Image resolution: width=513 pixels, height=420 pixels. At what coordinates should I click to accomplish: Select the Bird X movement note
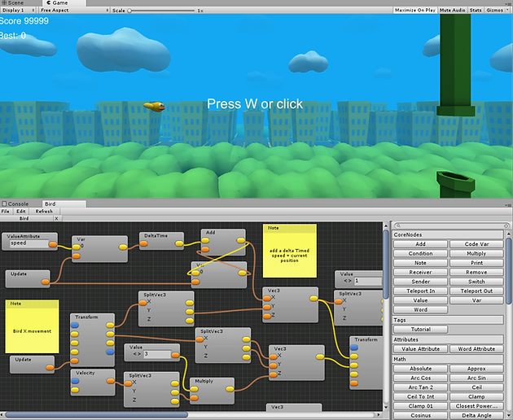click(32, 326)
